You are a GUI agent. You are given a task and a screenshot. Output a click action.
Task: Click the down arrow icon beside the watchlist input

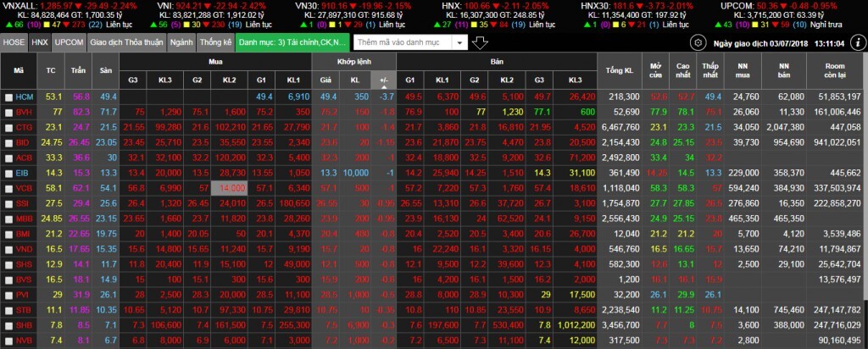coord(480,42)
